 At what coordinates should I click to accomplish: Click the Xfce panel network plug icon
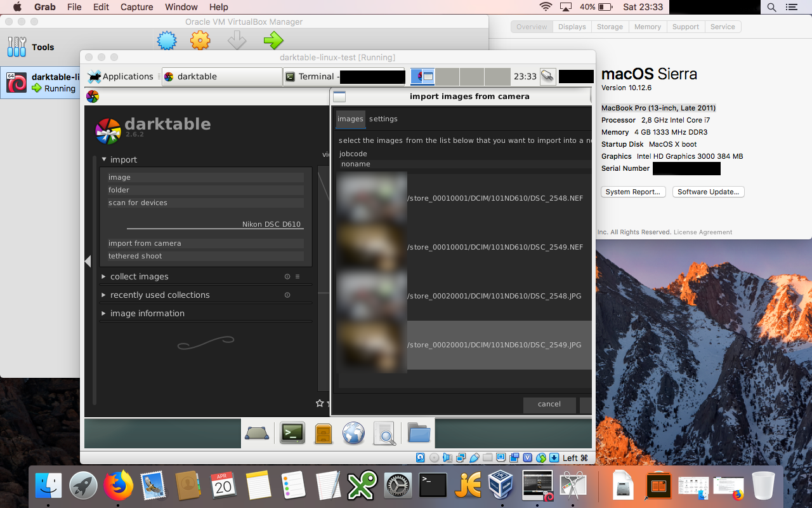tap(548, 76)
